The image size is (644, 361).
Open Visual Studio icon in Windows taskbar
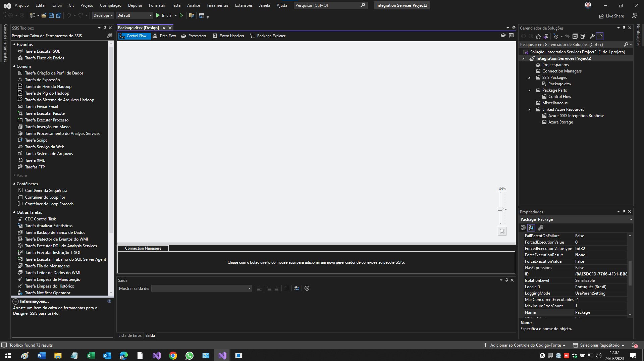coord(222,355)
